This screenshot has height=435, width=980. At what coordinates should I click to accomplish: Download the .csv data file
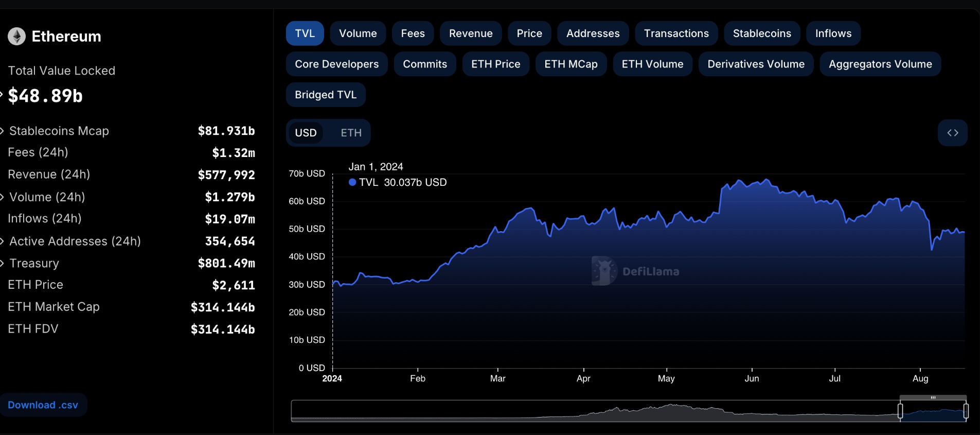[x=43, y=405]
